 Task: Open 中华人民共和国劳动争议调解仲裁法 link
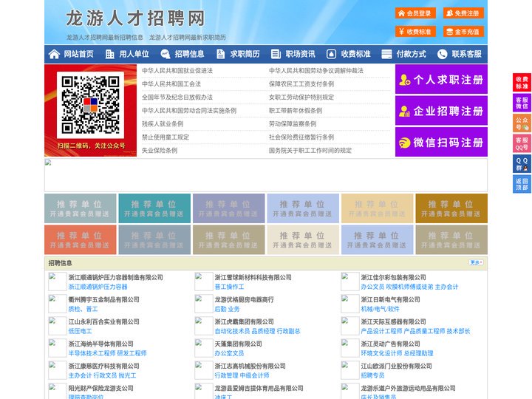pos(316,71)
